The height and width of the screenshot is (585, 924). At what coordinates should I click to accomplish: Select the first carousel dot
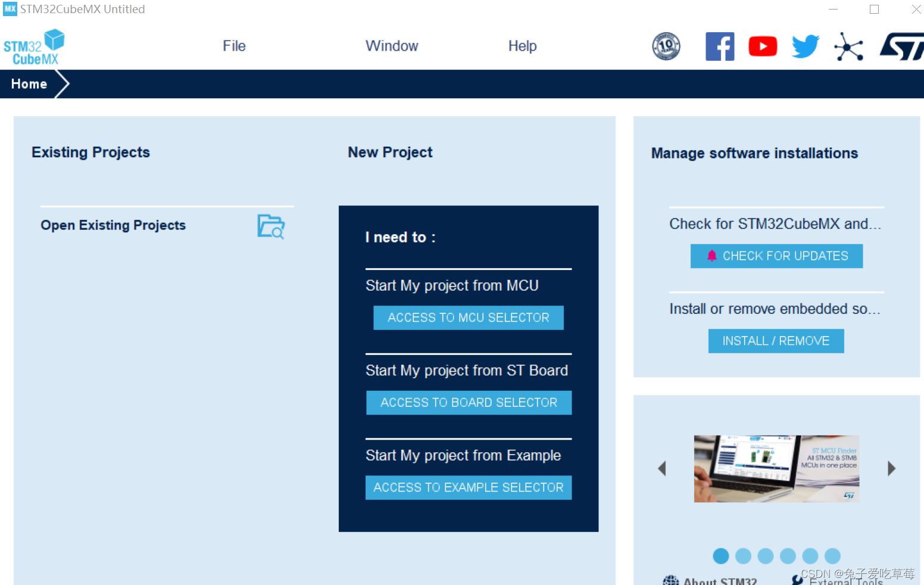click(x=721, y=556)
